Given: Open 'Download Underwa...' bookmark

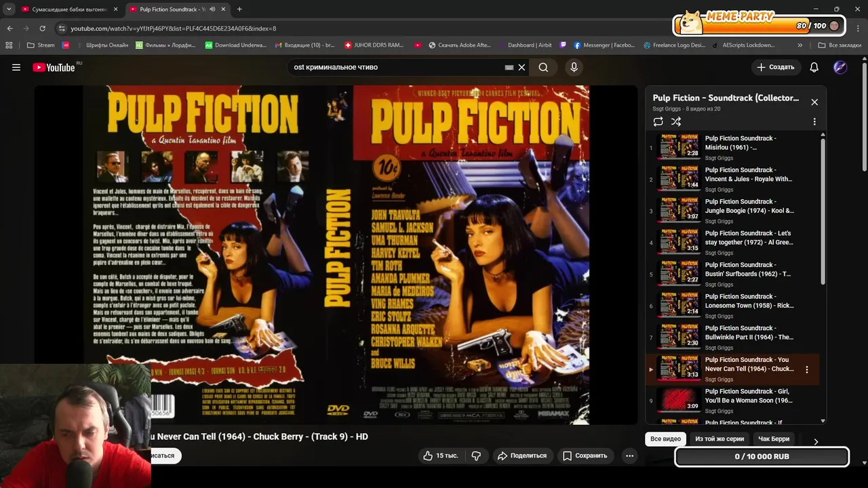Looking at the screenshot, I should [x=236, y=45].
